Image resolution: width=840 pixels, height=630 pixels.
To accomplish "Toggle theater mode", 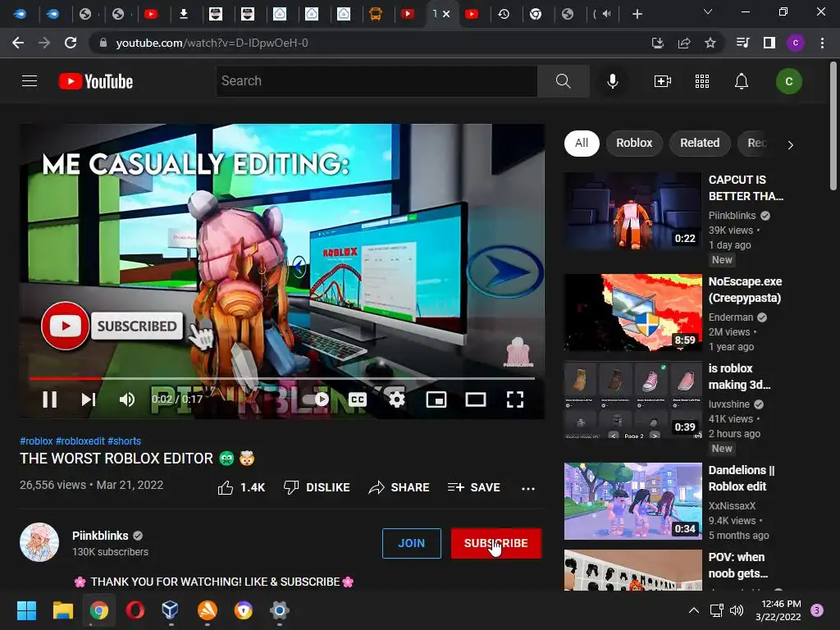I will tap(475, 399).
